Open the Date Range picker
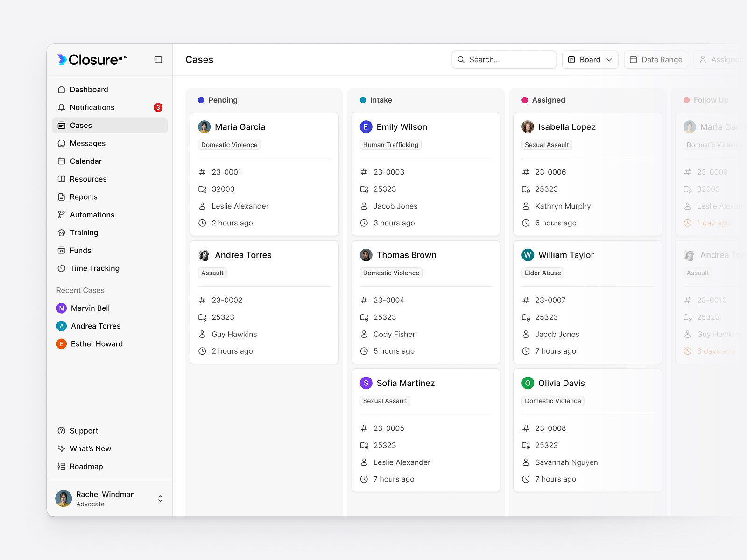 point(655,60)
